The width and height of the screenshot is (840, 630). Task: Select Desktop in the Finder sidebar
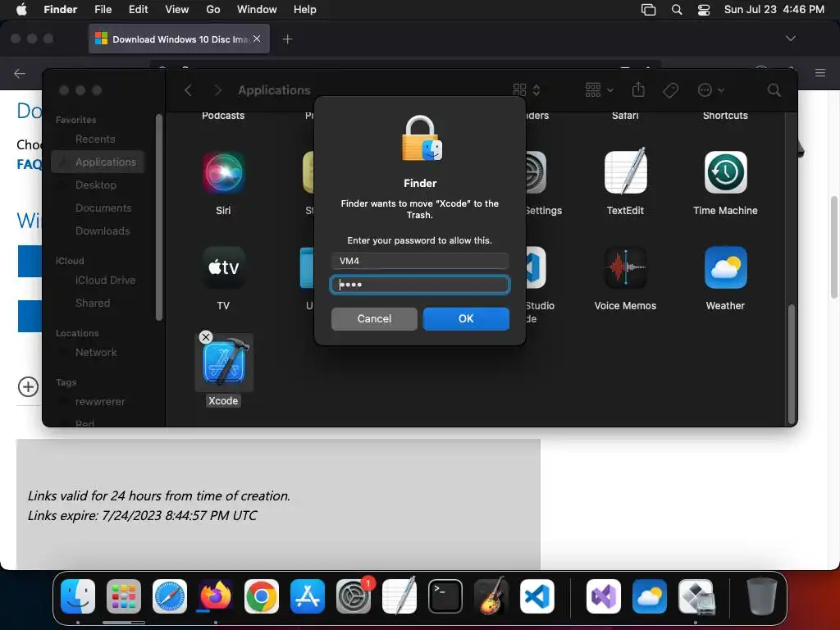click(x=96, y=185)
